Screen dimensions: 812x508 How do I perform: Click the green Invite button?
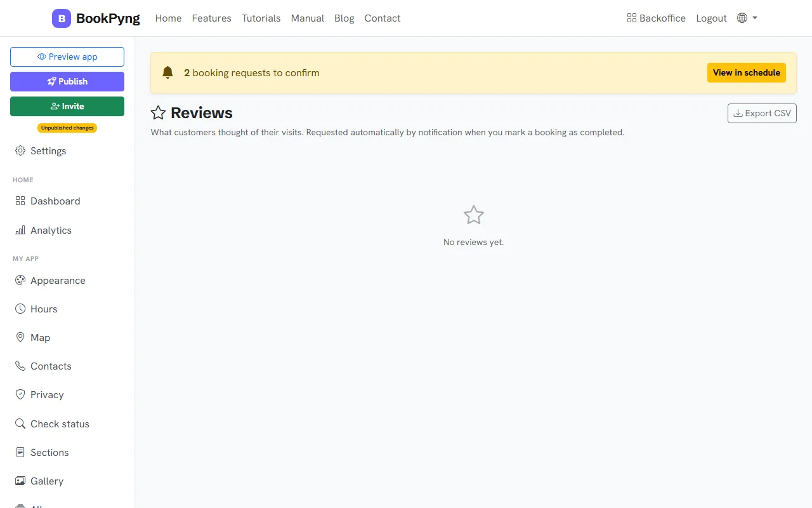pyautogui.click(x=67, y=106)
